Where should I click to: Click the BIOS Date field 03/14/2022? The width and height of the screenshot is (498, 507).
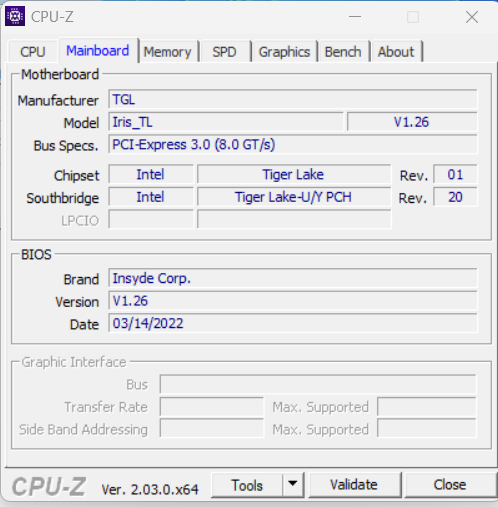(293, 323)
